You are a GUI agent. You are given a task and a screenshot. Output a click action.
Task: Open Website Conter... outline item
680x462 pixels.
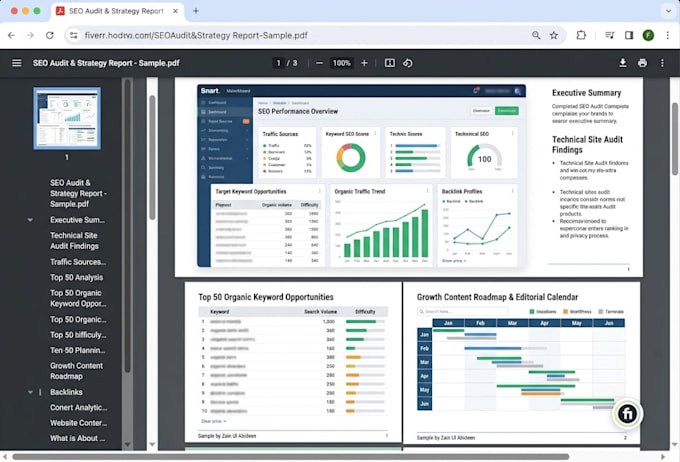coord(78,423)
